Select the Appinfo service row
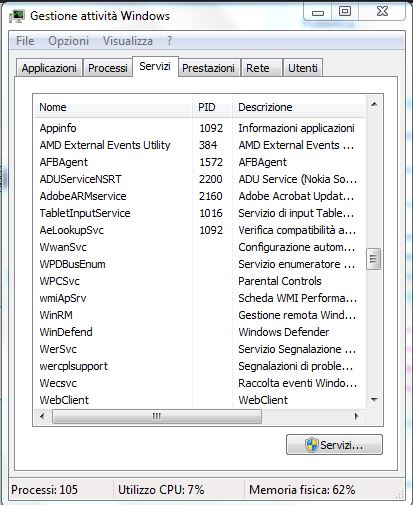Screen dimensions: 413x505 tap(200, 128)
